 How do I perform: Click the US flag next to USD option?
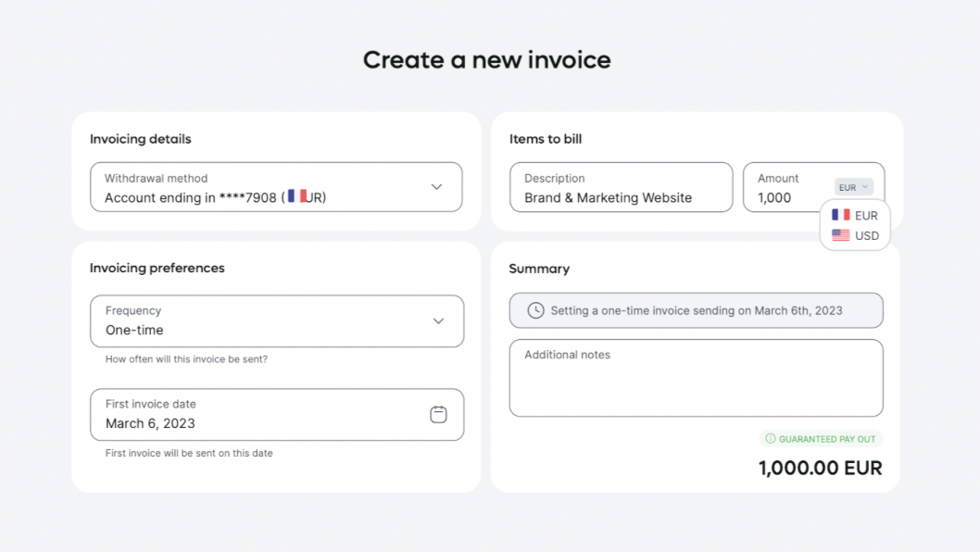coord(841,235)
